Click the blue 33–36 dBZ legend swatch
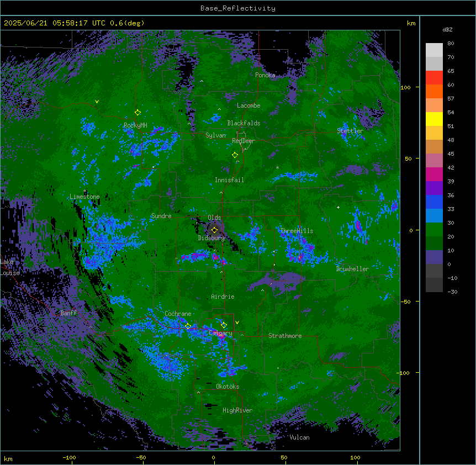The height and width of the screenshot is (465, 476). click(x=434, y=202)
